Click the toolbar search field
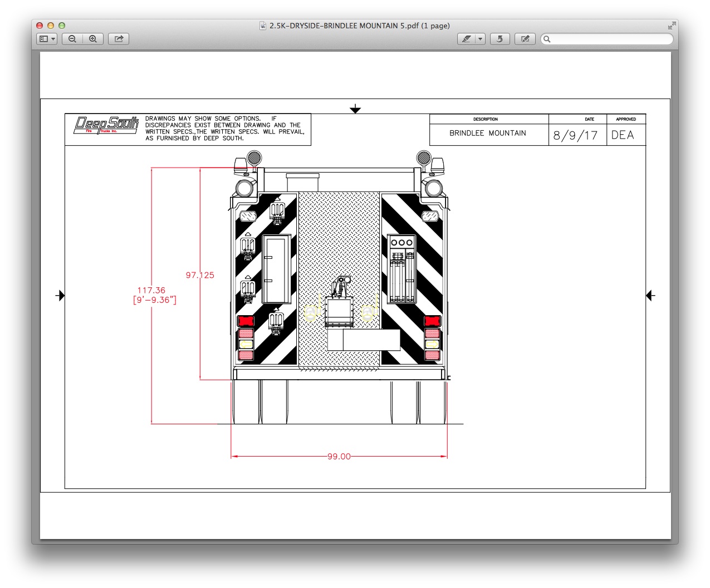 pyautogui.click(x=606, y=39)
